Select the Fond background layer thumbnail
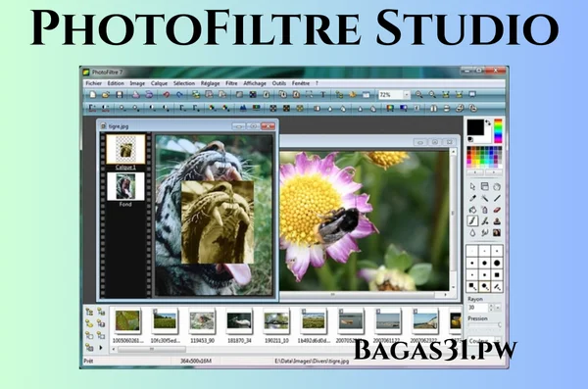The height and width of the screenshot is (389, 588). point(125,186)
